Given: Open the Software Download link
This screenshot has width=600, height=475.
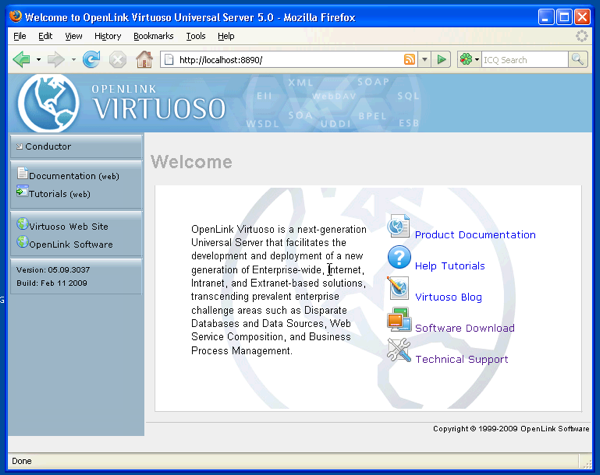Looking at the screenshot, I should pyautogui.click(x=465, y=328).
